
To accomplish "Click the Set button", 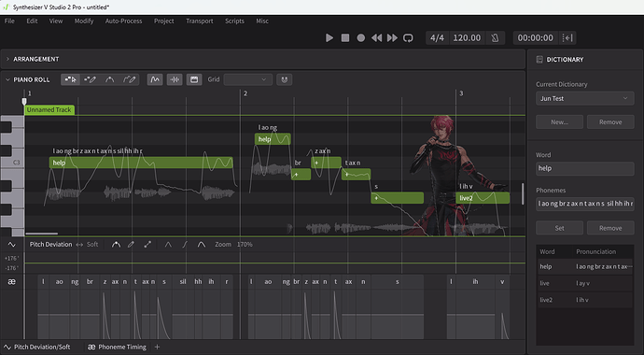I will (x=559, y=228).
